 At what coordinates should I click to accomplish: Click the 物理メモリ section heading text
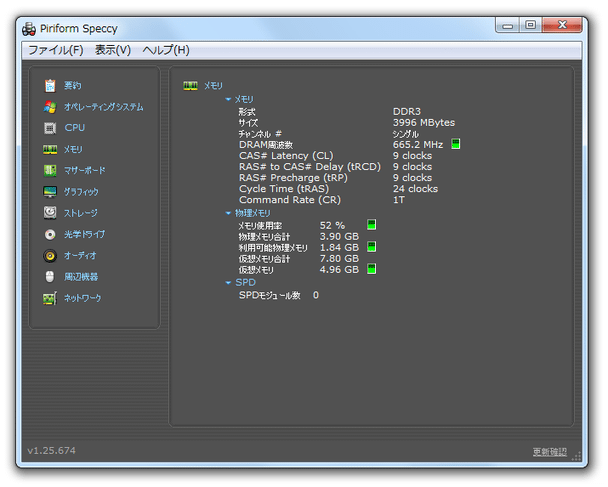click(253, 213)
